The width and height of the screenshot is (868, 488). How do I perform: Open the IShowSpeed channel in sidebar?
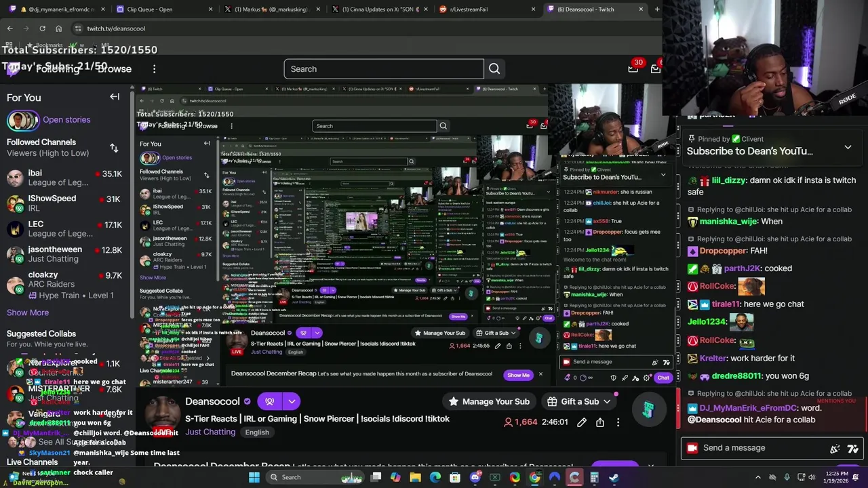pos(66,203)
